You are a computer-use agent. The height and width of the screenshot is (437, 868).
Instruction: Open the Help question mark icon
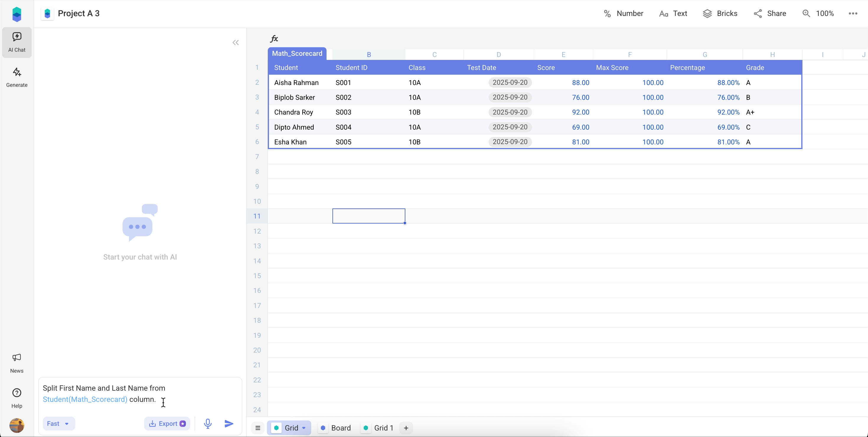(x=17, y=398)
